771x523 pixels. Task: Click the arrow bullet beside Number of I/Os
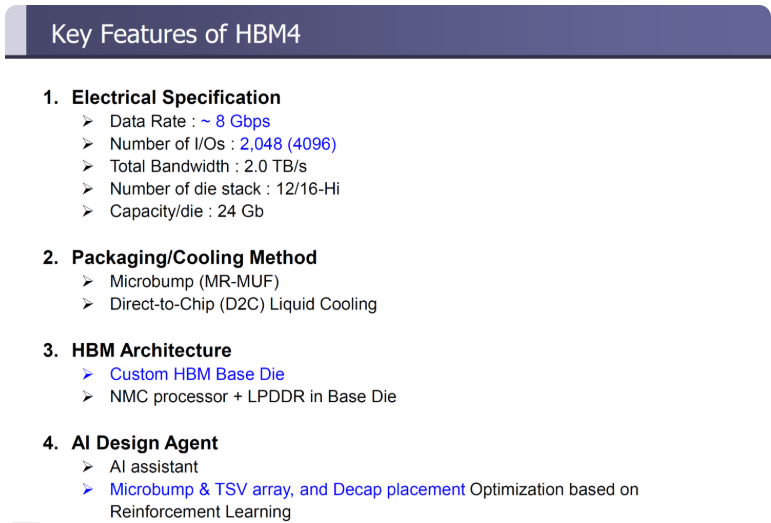click(88, 144)
